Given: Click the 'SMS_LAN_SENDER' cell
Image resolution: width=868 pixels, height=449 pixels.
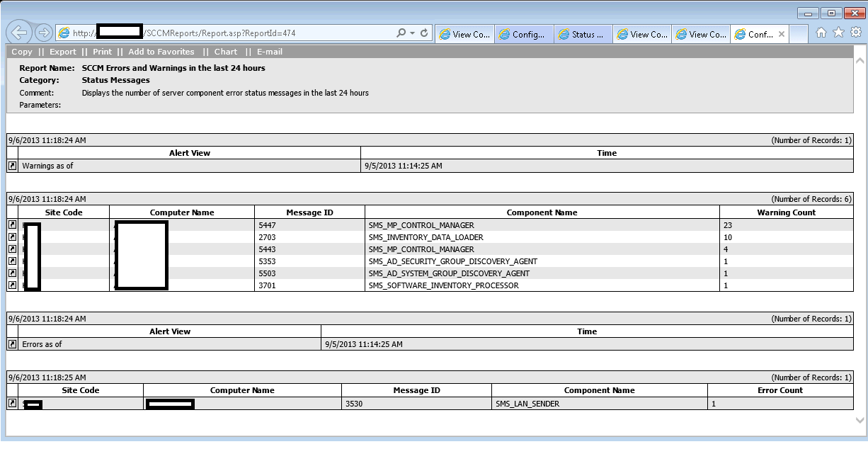Looking at the screenshot, I should pos(599,403).
